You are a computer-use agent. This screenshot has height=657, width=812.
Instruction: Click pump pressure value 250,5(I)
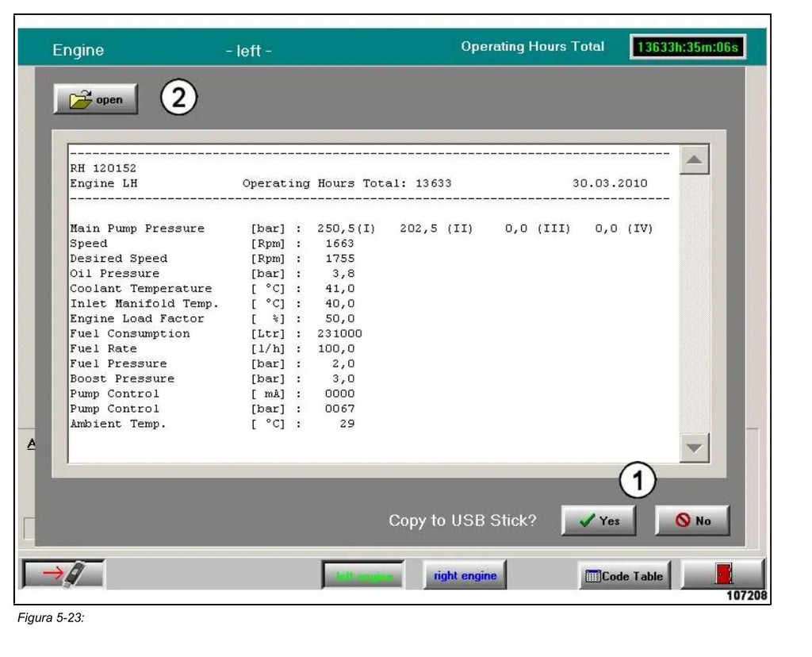click(347, 229)
